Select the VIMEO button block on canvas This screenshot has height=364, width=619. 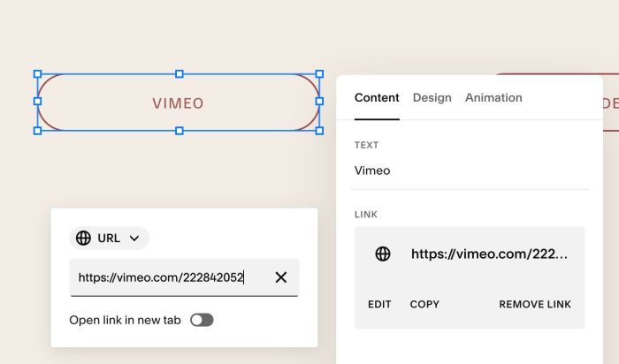[x=179, y=102]
